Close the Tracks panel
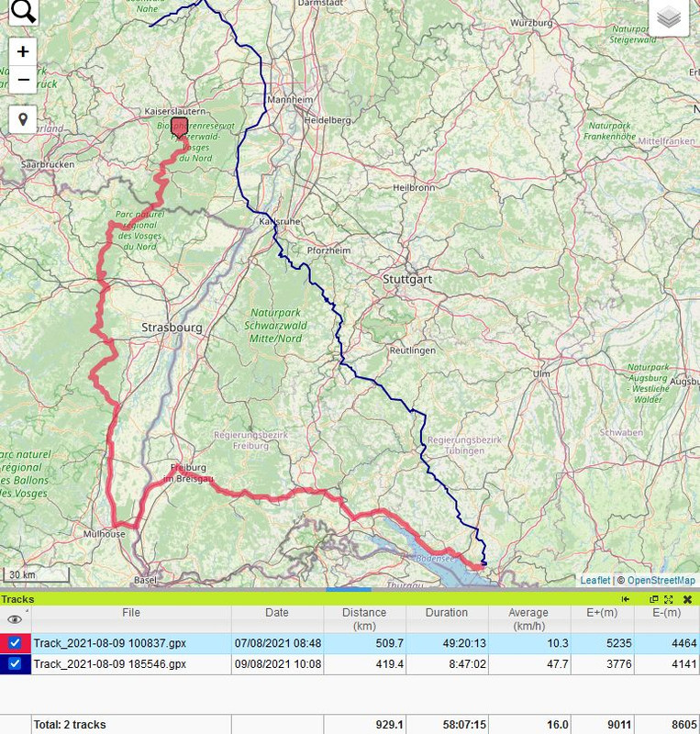 (x=688, y=599)
